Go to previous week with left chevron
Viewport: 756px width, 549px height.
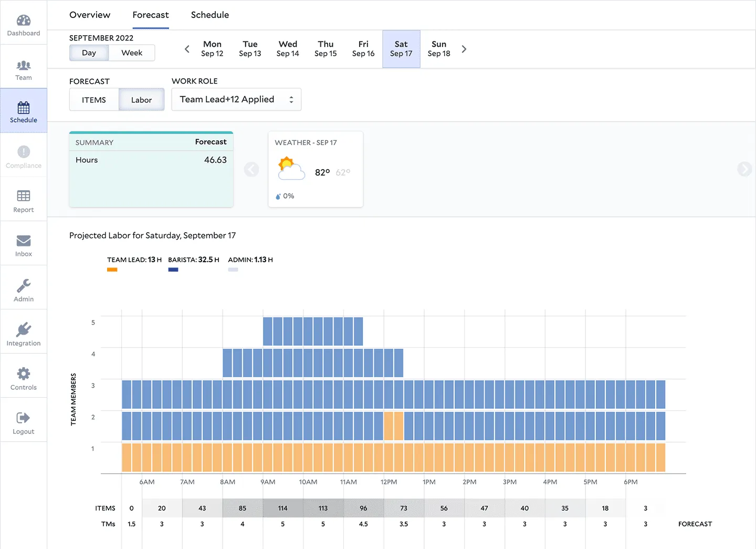tap(187, 49)
